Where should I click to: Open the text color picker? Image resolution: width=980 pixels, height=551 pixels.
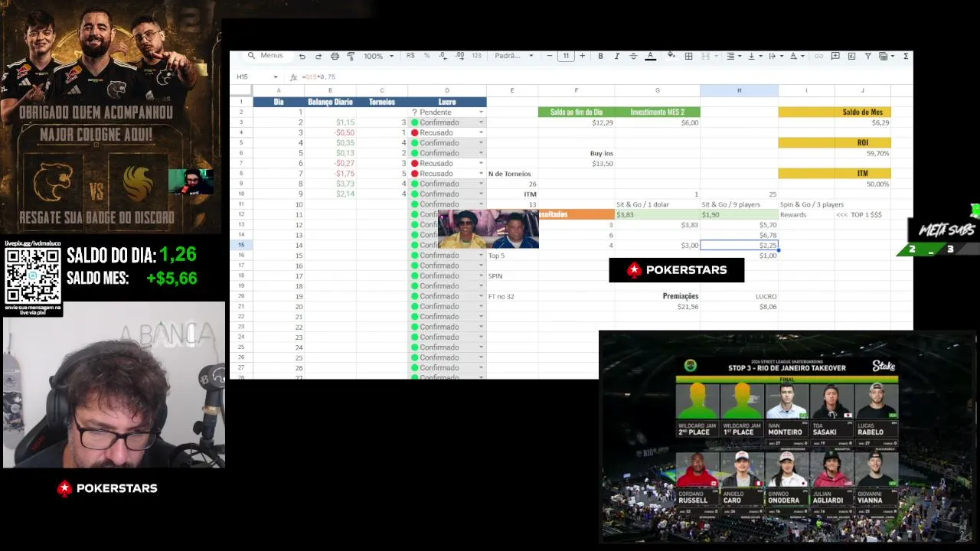pyautogui.click(x=650, y=56)
